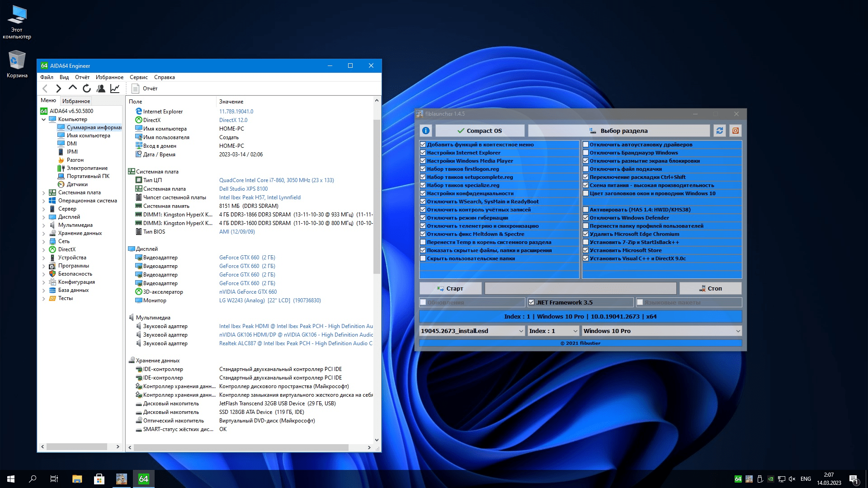Open the graph/chart icon in AIDA64 toolbar
This screenshot has height=488, width=868.
click(115, 89)
